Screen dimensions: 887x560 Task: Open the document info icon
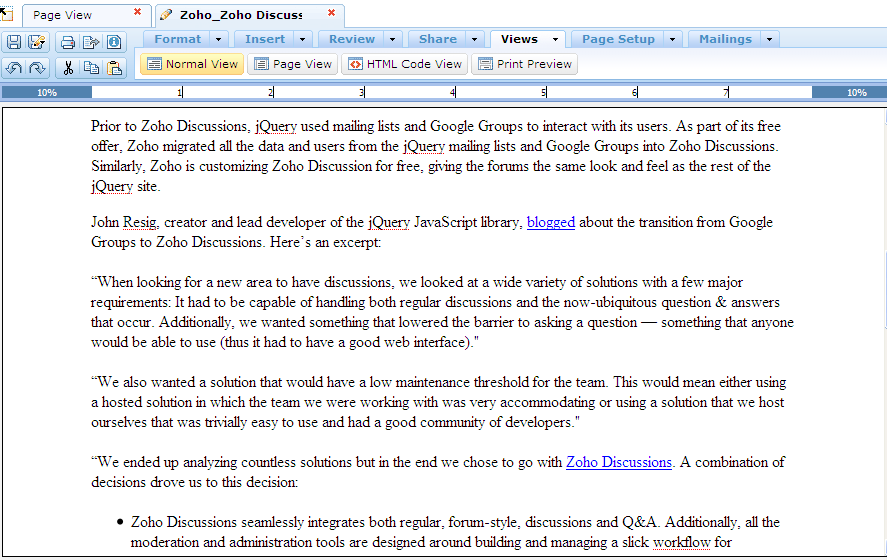[114, 42]
